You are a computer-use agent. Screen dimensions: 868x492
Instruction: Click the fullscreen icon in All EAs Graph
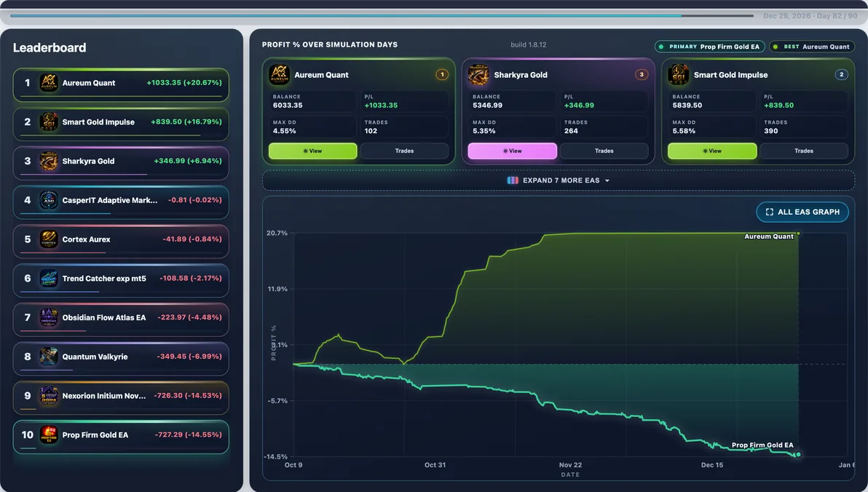[x=770, y=212]
